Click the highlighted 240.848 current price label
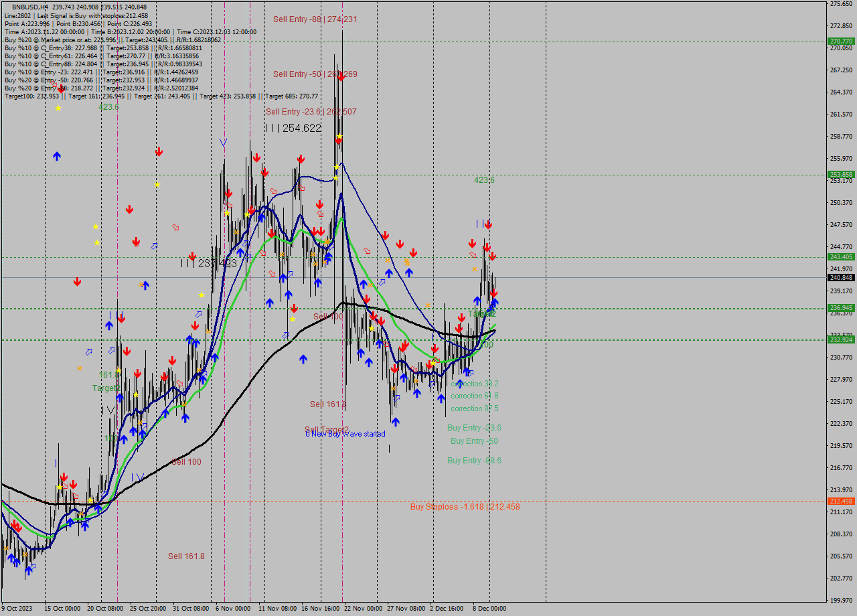 pos(841,276)
